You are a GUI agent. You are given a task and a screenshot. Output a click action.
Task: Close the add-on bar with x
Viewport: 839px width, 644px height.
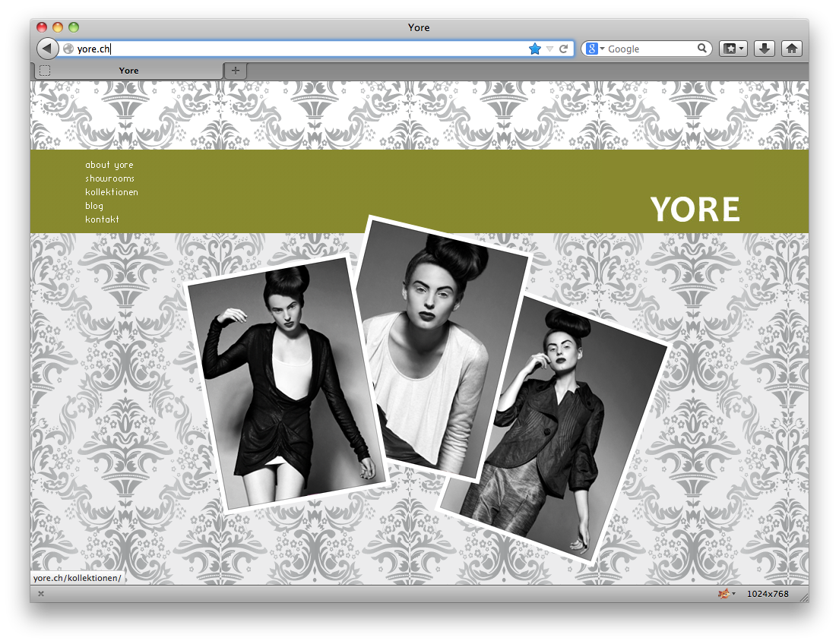pos(41,594)
